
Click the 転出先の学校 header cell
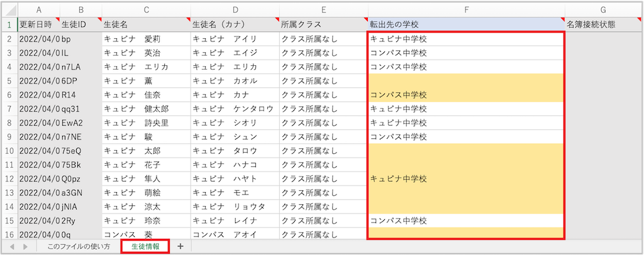pos(467,24)
